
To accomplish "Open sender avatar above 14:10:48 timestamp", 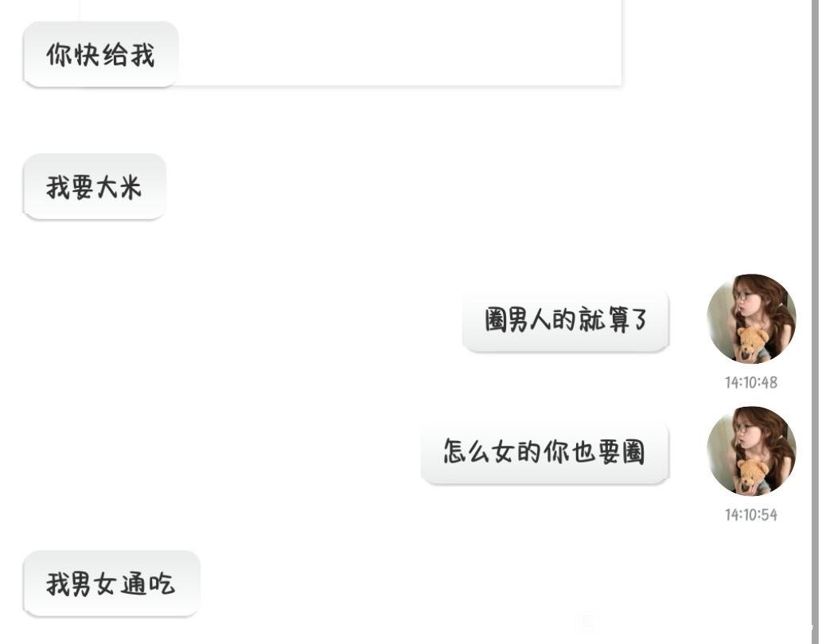I will [x=751, y=318].
